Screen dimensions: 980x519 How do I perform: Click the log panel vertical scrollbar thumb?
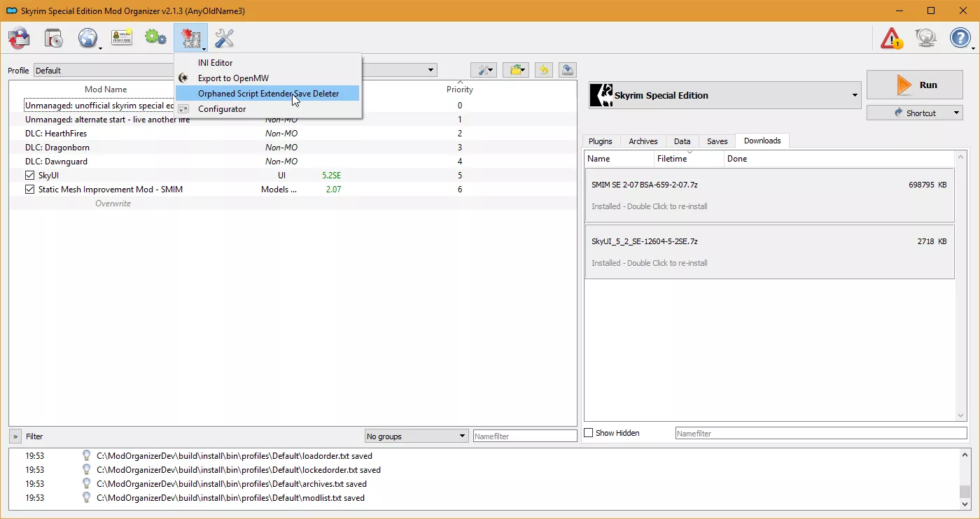tap(965, 491)
